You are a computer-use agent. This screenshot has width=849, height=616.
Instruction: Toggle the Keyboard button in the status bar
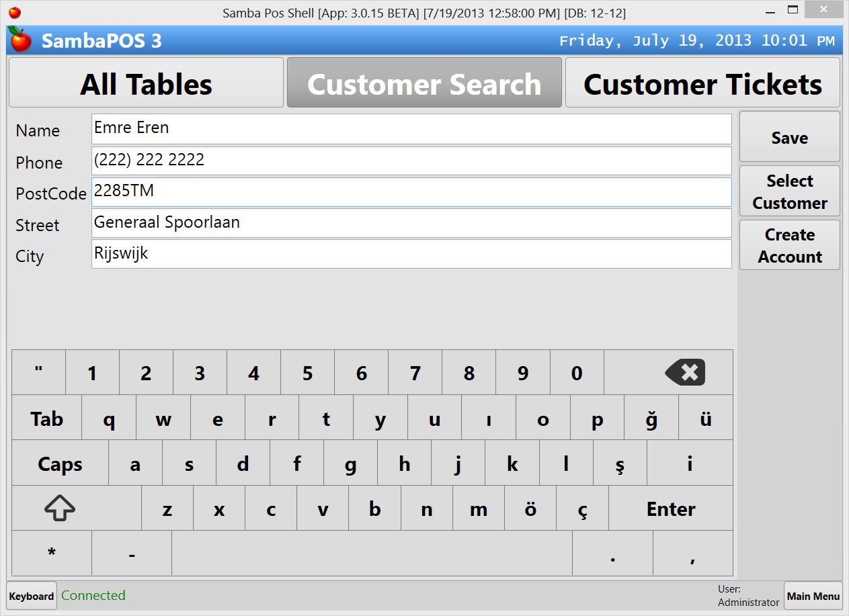click(x=31, y=596)
